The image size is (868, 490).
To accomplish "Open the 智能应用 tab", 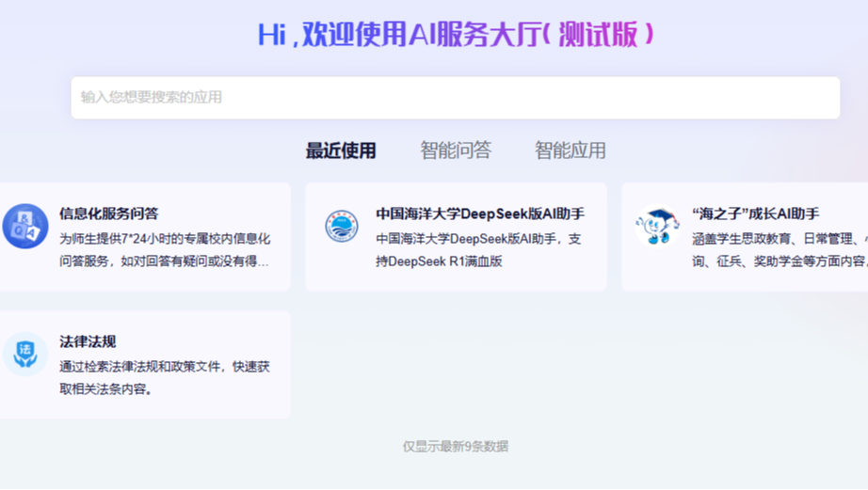I will point(571,150).
